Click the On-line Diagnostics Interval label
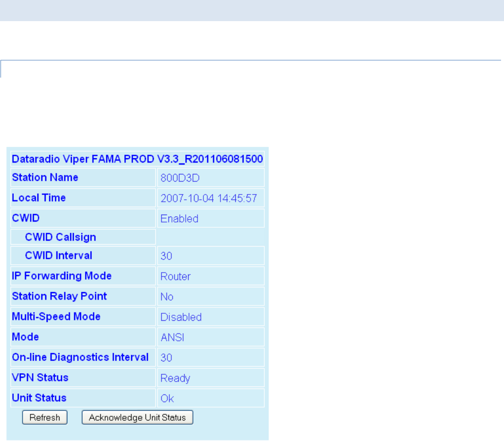The image size is (504, 441). pos(81,357)
